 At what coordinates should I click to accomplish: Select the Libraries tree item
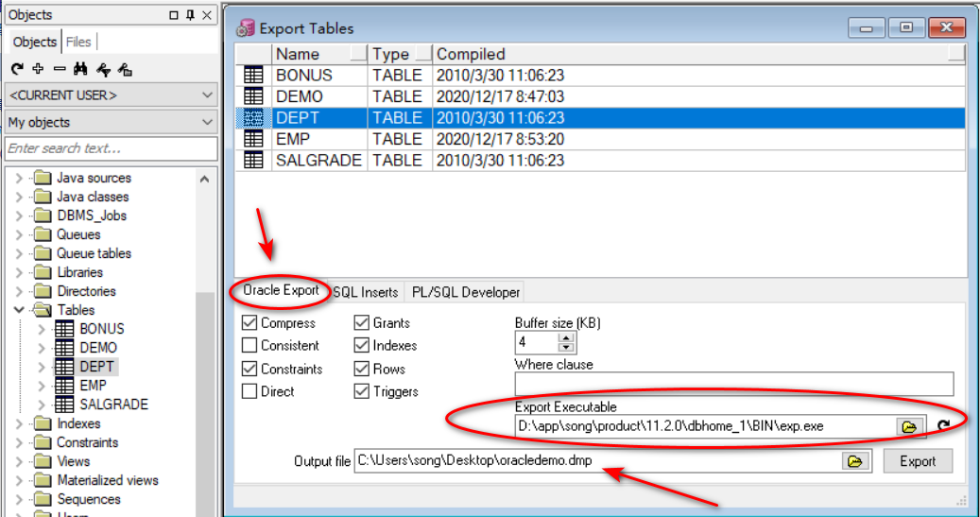click(x=80, y=272)
